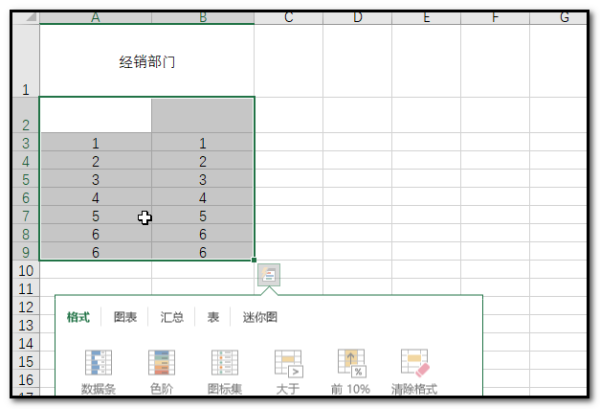Click cell A9 containing 6
Image resolution: width=600 pixels, height=409 pixels.
coord(96,252)
